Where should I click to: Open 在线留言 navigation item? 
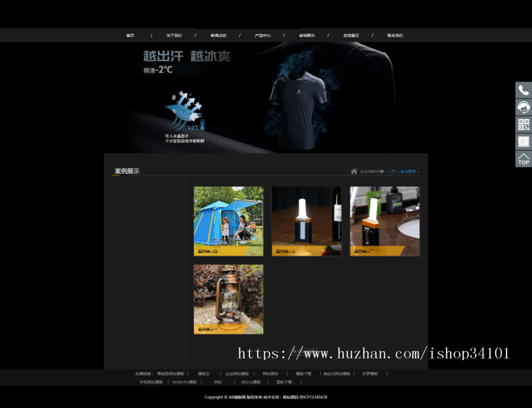pos(351,35)
